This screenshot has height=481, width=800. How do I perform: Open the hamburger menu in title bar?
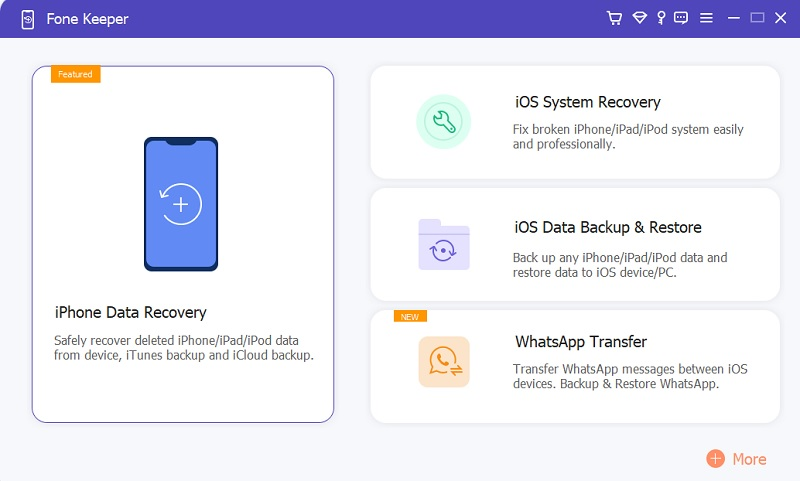(706, 18)
